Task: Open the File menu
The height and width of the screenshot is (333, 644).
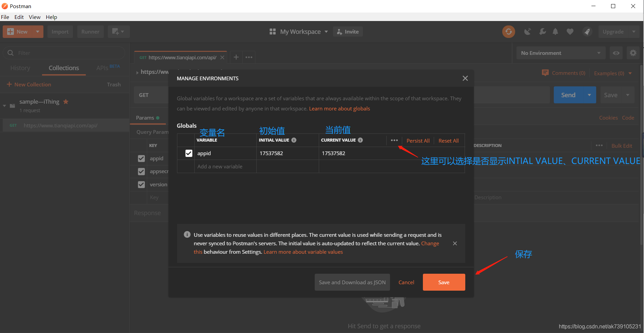Action: (x=5, y=17)
